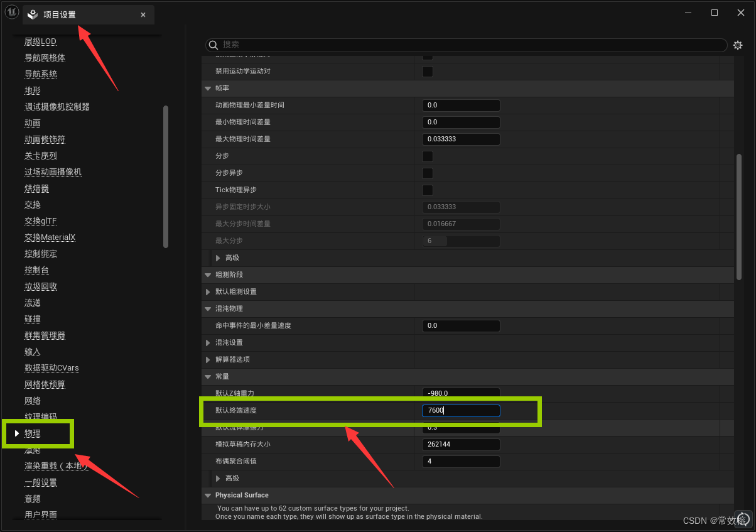Toggle the 禁用运动学运动对 checkbox
This screenshot has height=532, width=756.
pos(428,71)
